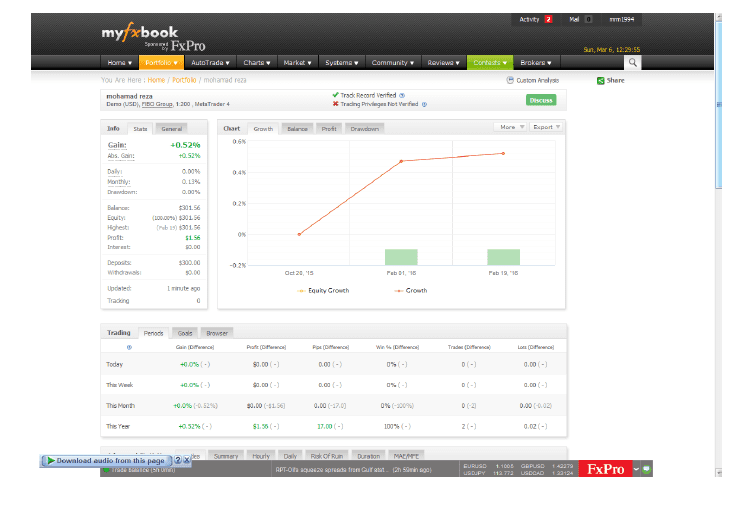Open Mail notifications
742x516 pixels.
580,19
